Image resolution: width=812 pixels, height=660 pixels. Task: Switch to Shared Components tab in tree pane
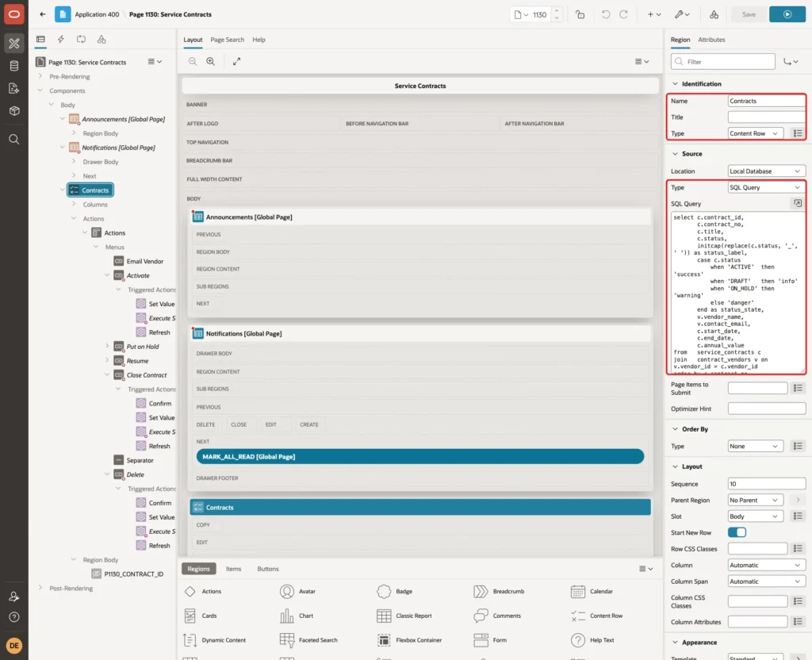coord(101,40)
